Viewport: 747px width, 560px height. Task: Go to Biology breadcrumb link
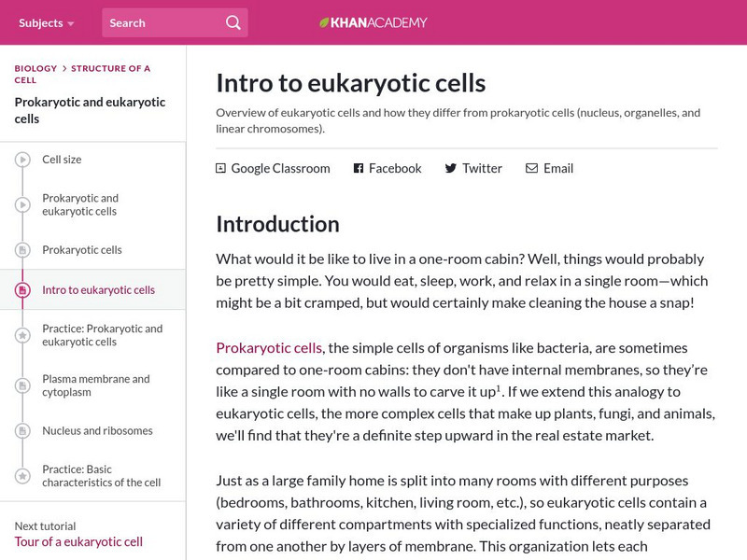pos(35,68)
